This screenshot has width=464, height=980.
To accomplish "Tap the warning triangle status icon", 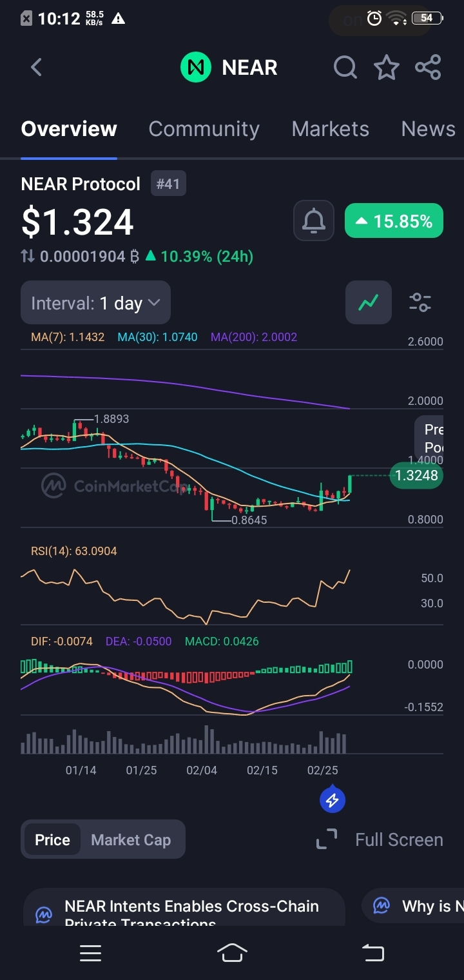I will [x=118, y=19].
